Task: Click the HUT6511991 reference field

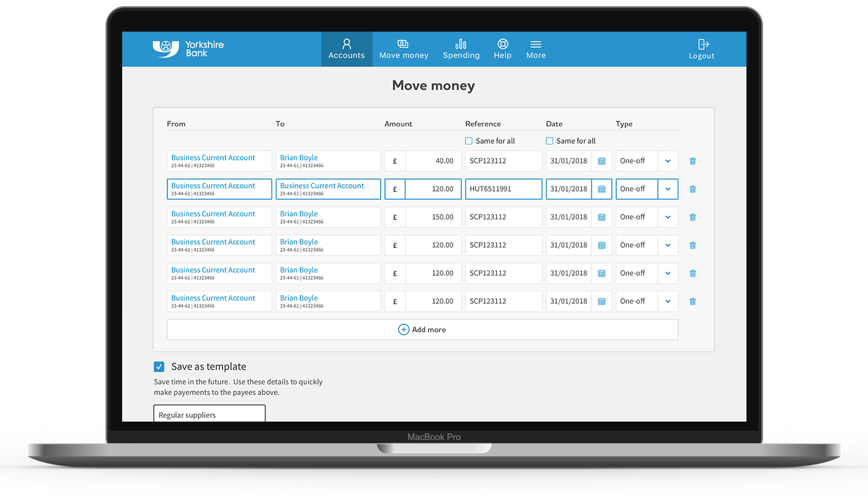Action: [503, 189]
